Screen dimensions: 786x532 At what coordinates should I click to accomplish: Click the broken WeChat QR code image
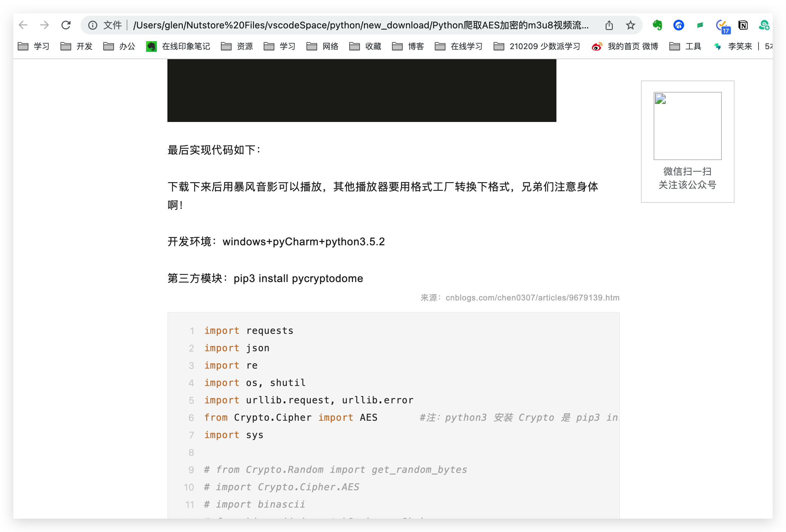(x=687, y=126)
